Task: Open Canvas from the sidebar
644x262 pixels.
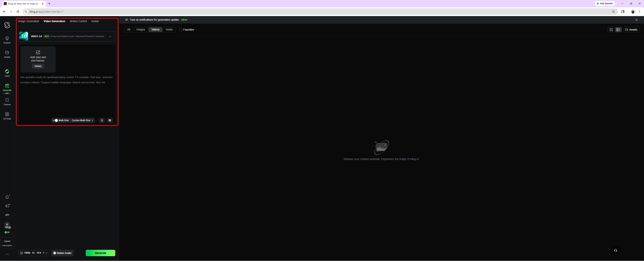Action: 7,102
